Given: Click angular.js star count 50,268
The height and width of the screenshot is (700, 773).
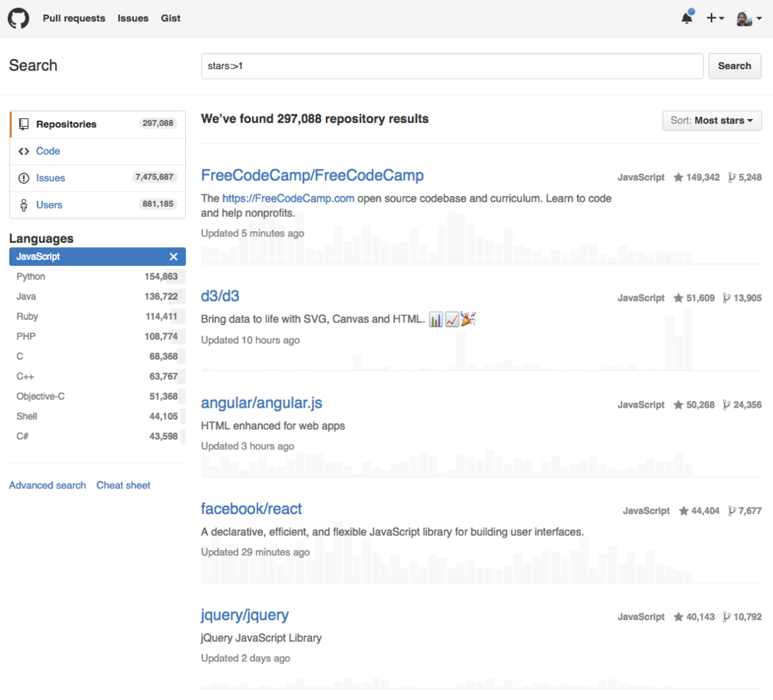Looking at the screenshot, I should [x=694, y=404].
